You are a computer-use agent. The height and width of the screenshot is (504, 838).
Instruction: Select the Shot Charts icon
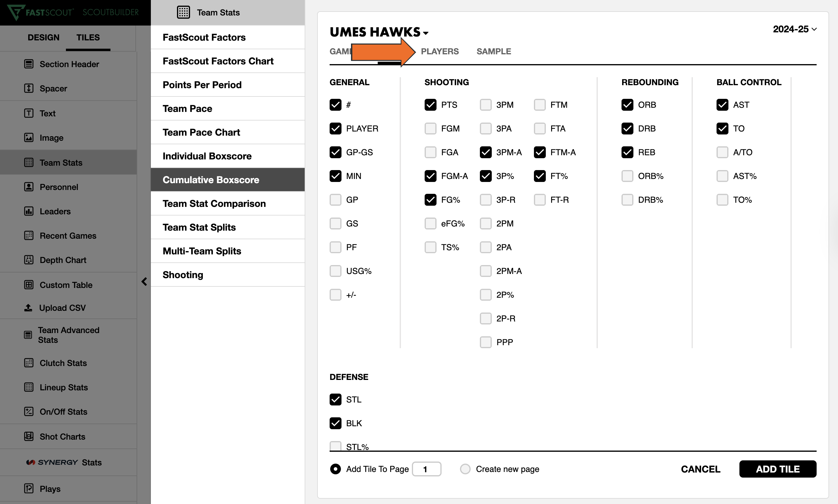click(29, 436)
